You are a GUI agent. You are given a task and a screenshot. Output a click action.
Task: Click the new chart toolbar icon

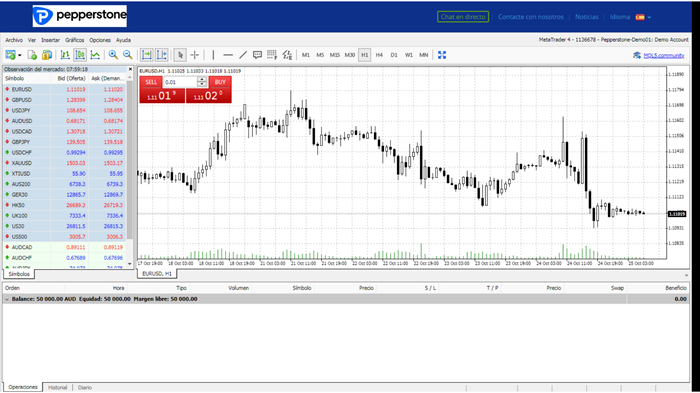tap(10, 55)
